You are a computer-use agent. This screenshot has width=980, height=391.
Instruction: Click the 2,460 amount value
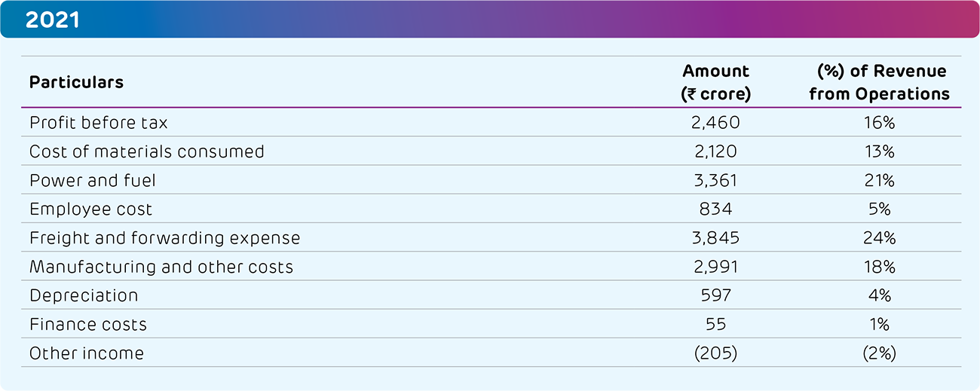[x=715, y=123]
